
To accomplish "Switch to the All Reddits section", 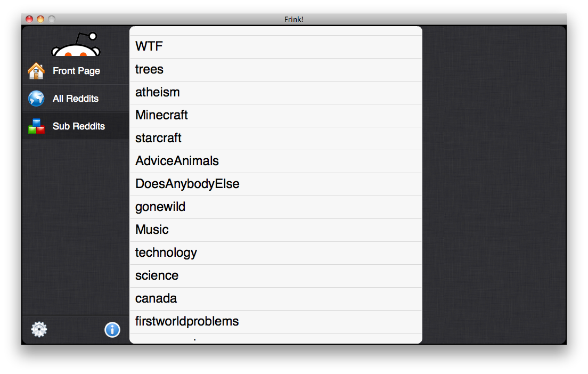I will (76, 99).
